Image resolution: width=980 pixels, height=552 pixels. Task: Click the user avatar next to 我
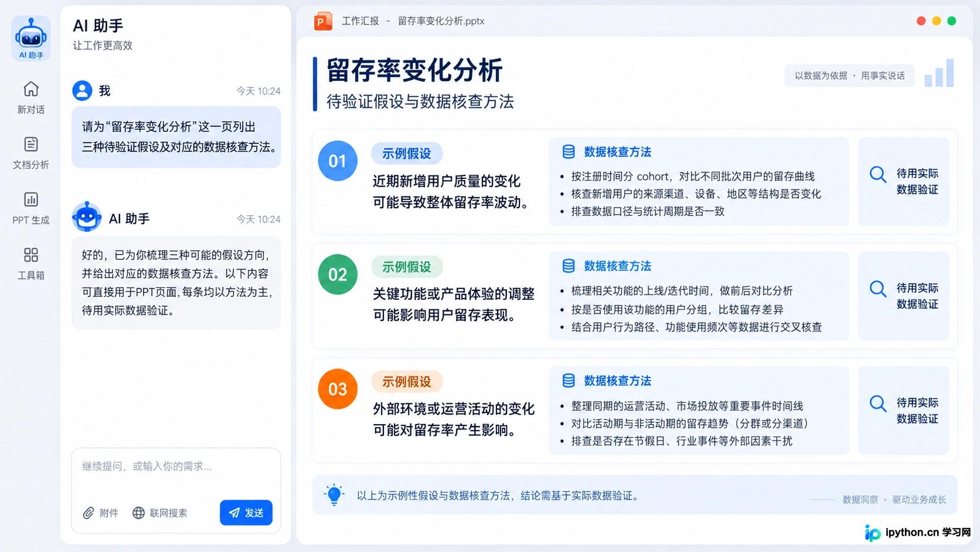coord(82,90)
